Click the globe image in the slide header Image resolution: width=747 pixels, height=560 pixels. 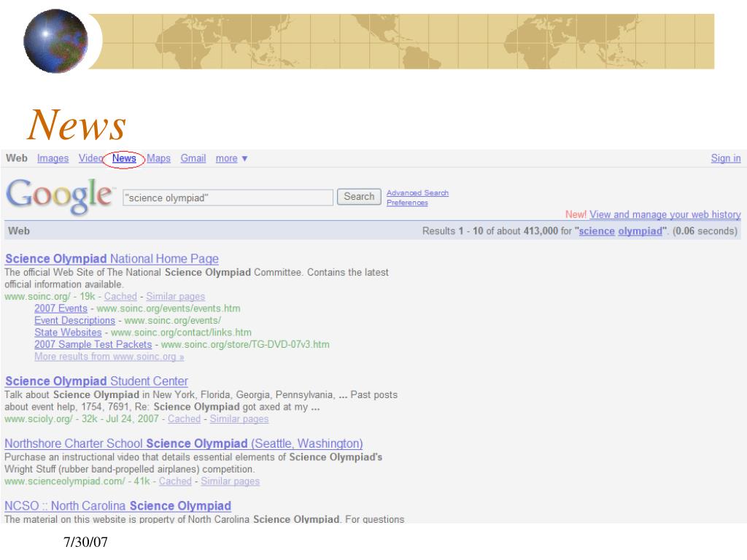click(x=55, y=41)
